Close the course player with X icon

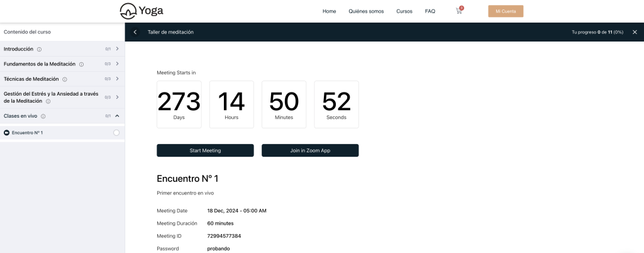(635, 32)
